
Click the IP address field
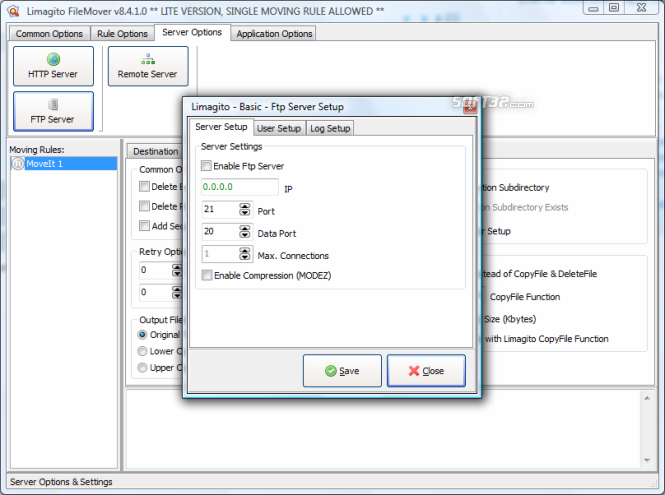(x=240, y=187)
